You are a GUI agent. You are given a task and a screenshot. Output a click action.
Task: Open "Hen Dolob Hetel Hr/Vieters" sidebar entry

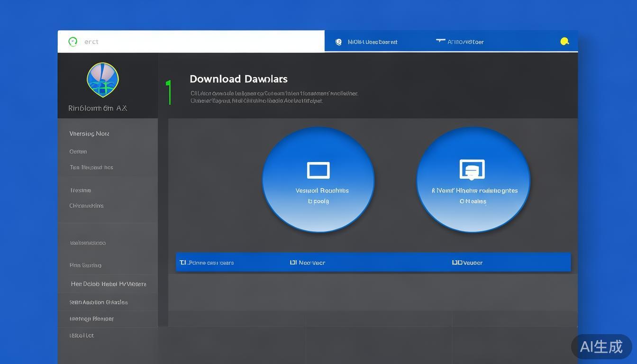[108, 284]
